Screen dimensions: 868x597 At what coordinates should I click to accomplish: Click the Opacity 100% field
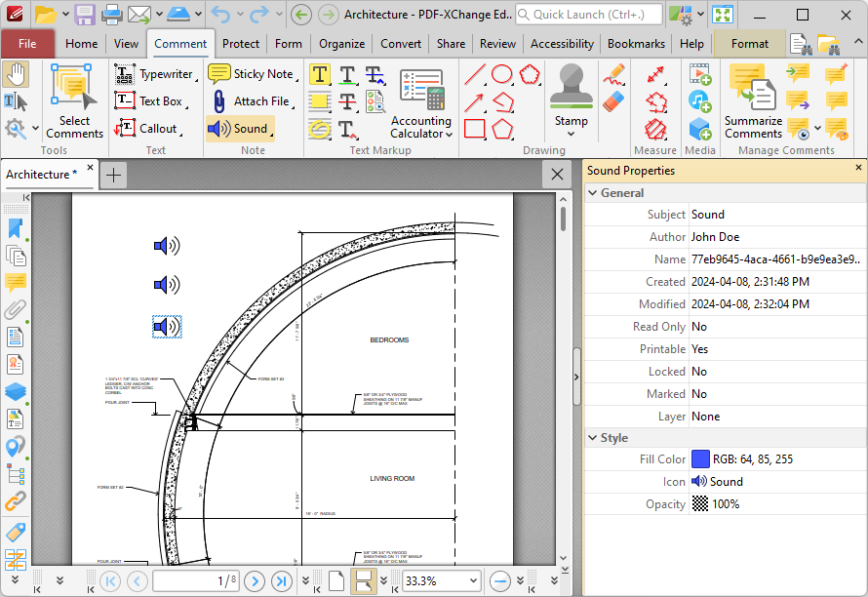777,504
